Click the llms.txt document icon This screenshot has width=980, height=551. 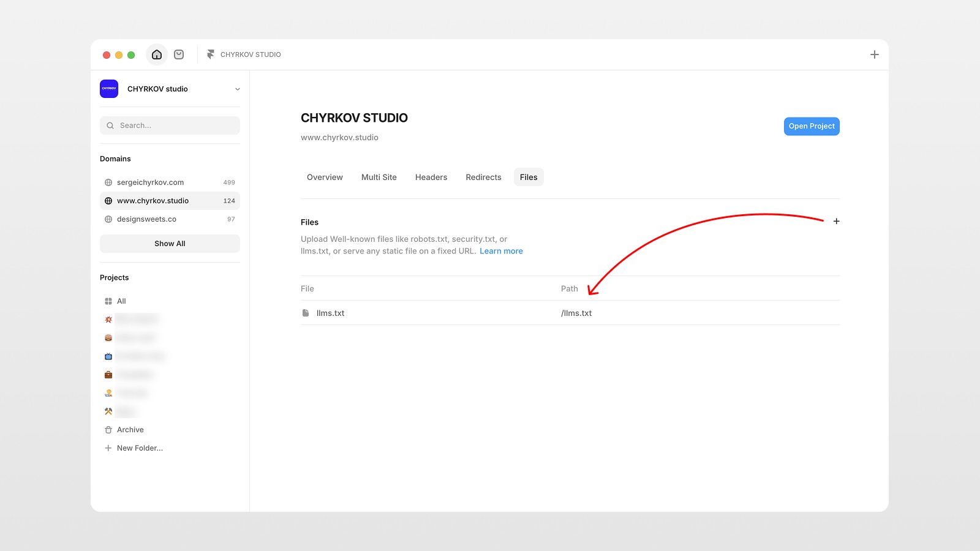pos(306,313)
